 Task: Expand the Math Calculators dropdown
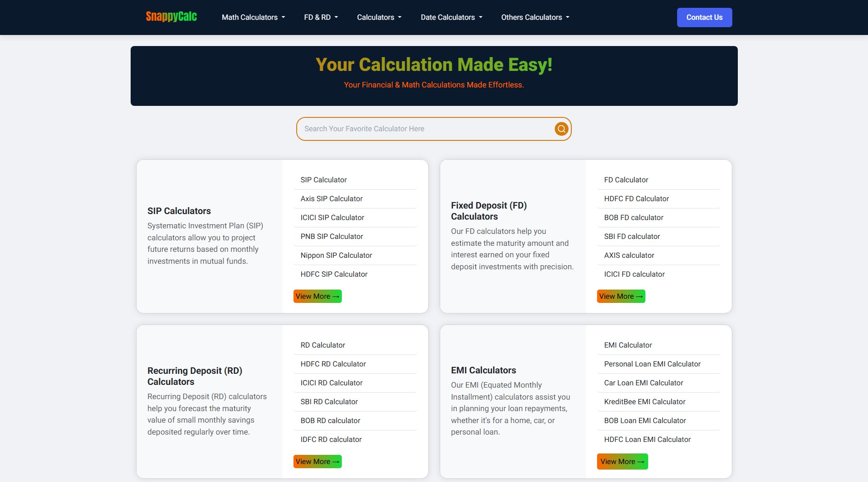pyautogui.click(x=253, y=17)
